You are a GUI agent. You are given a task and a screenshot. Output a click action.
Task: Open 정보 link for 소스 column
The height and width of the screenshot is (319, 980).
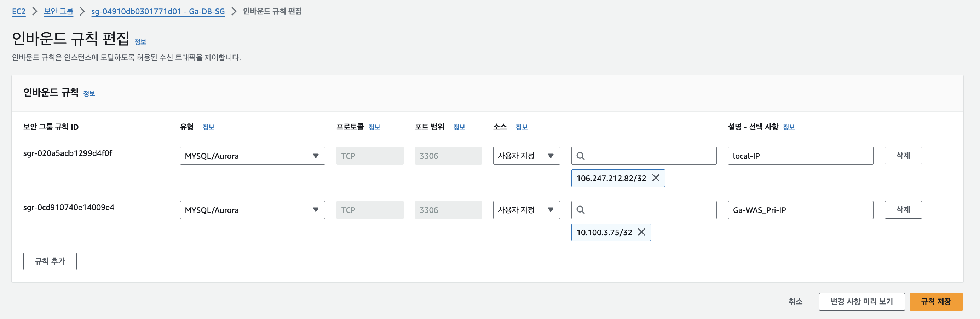521,127
